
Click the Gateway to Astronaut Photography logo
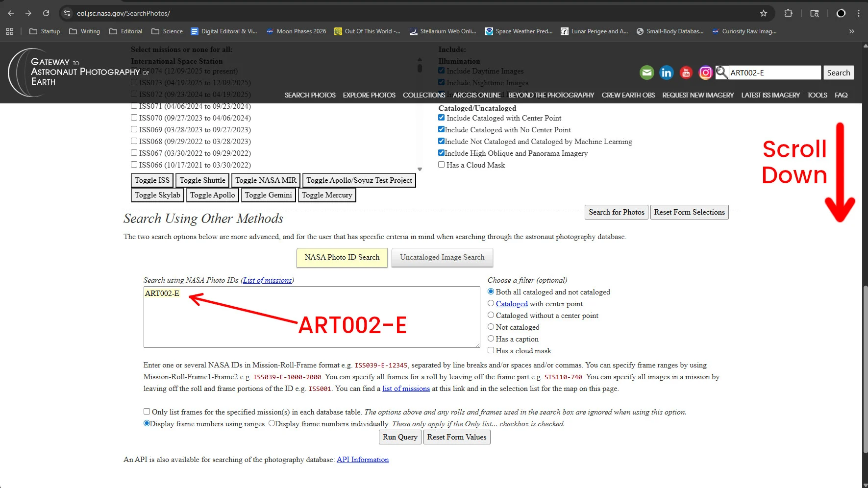(x=78, y=72)
